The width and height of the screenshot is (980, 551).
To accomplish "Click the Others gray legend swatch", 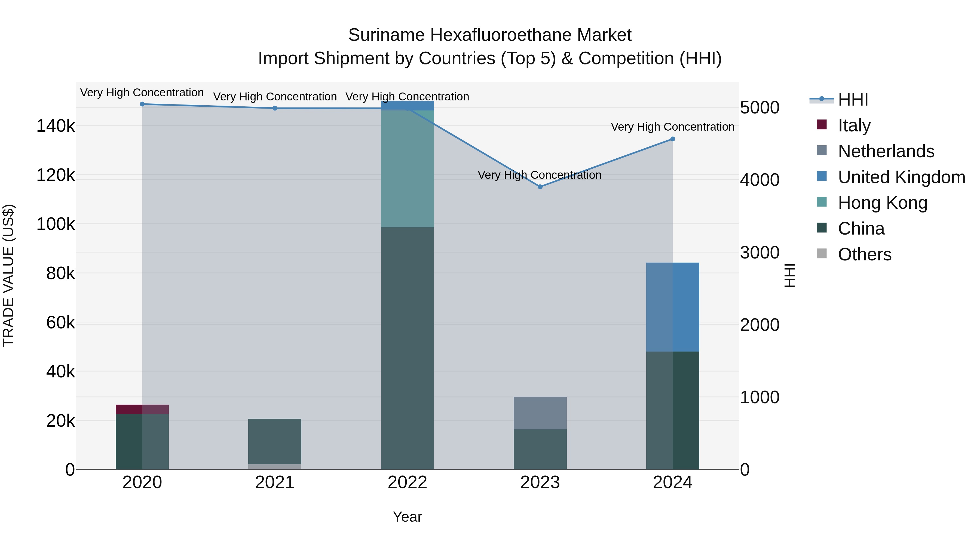I will coord(822,254).
